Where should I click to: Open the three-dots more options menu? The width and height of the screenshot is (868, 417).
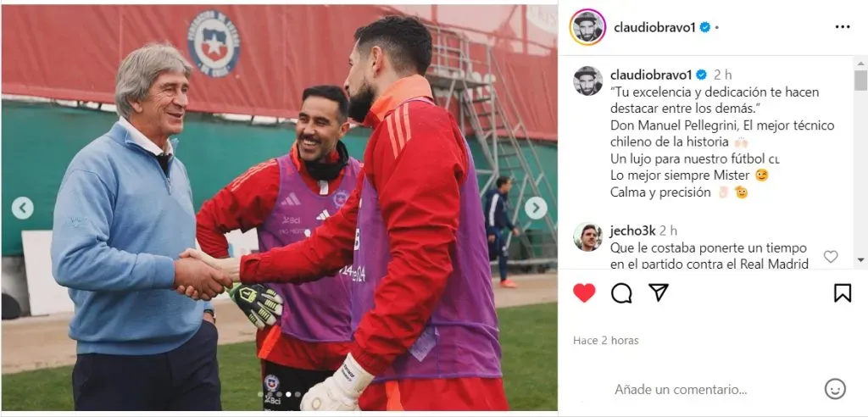842,27
